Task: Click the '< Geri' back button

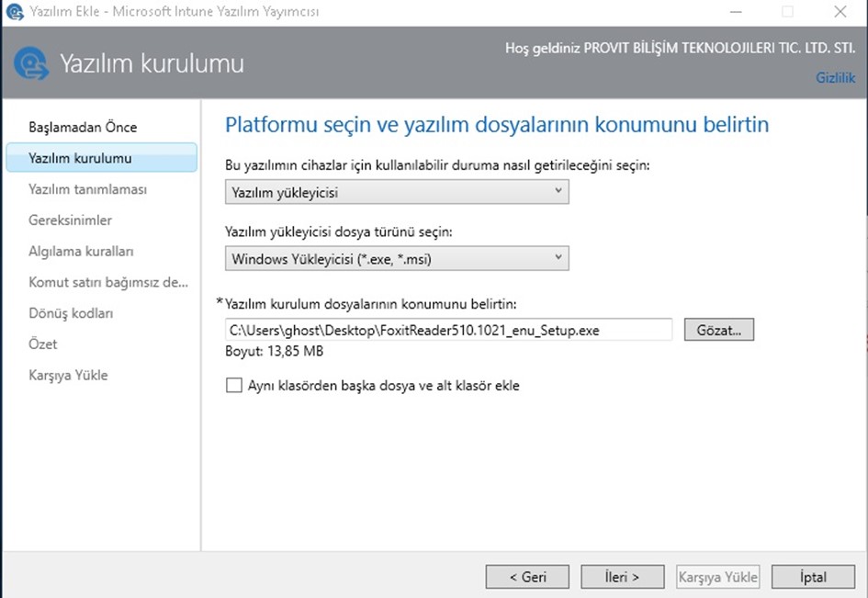Action: pos(527,577)
